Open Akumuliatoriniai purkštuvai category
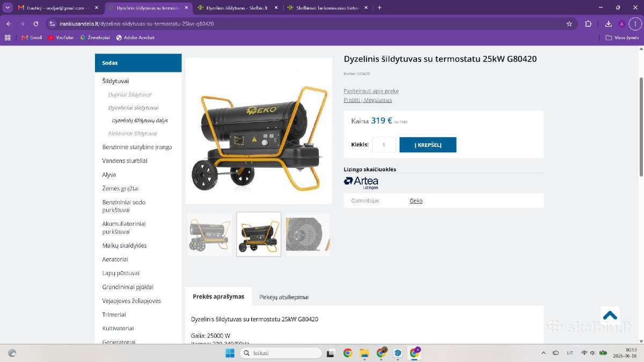 pos(124,227)
